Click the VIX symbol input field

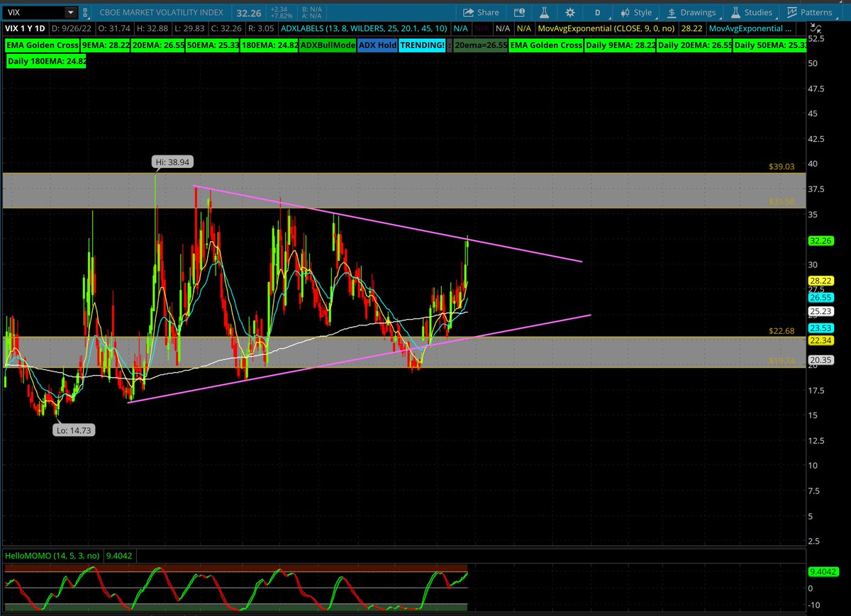tap(34, 12)
